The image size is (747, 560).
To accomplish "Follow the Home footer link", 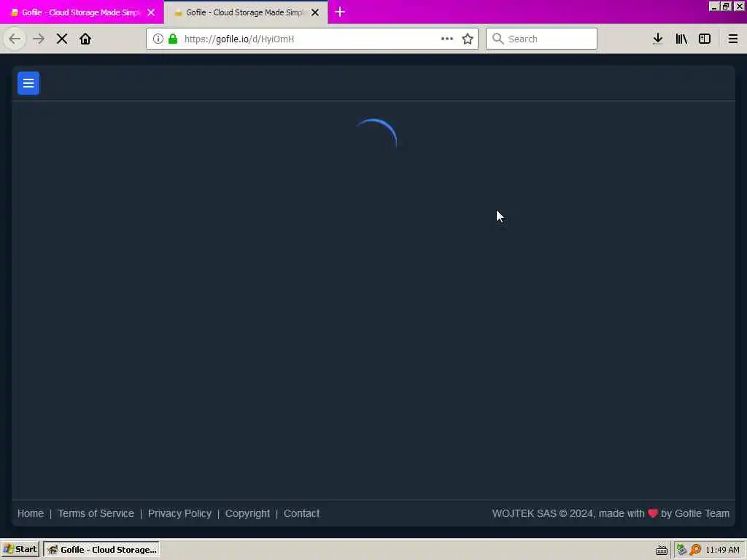I will coord(31,513).
